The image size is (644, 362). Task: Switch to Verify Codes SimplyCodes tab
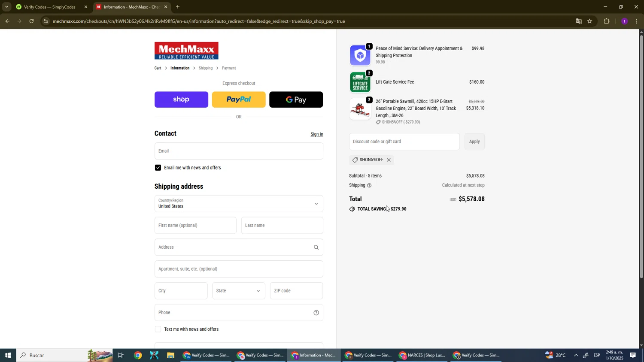(x=51, y=7)
